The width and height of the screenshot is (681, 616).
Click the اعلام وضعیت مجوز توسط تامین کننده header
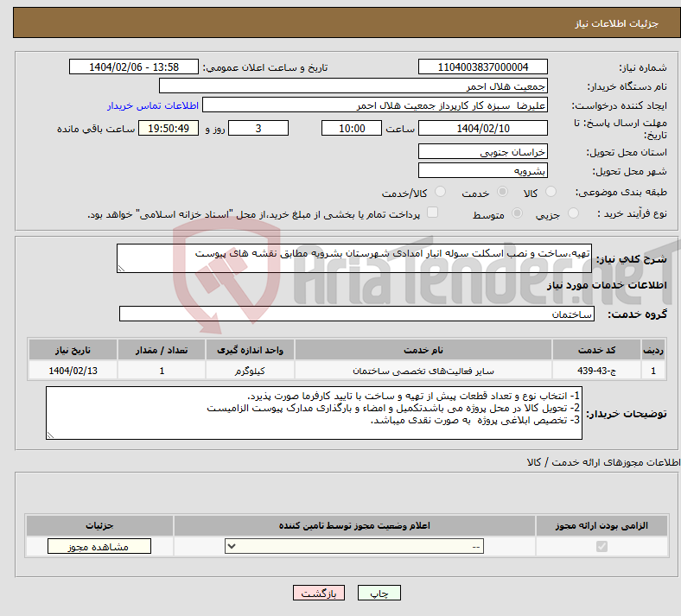(354, 525)
